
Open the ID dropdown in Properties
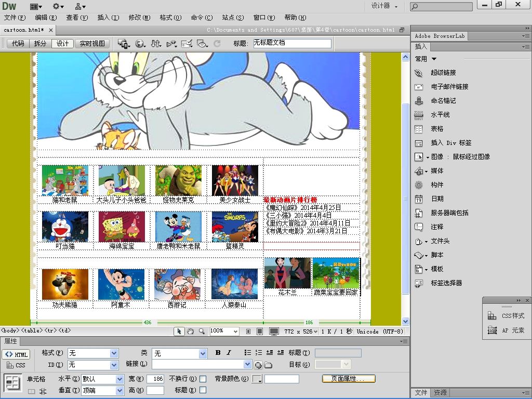coord(114,365)
